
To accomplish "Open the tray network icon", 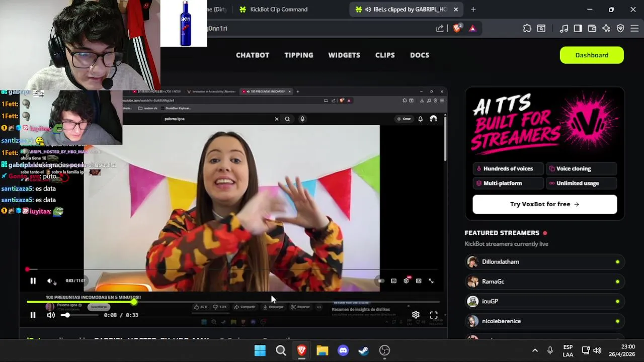I will click(x=586, y=350).
